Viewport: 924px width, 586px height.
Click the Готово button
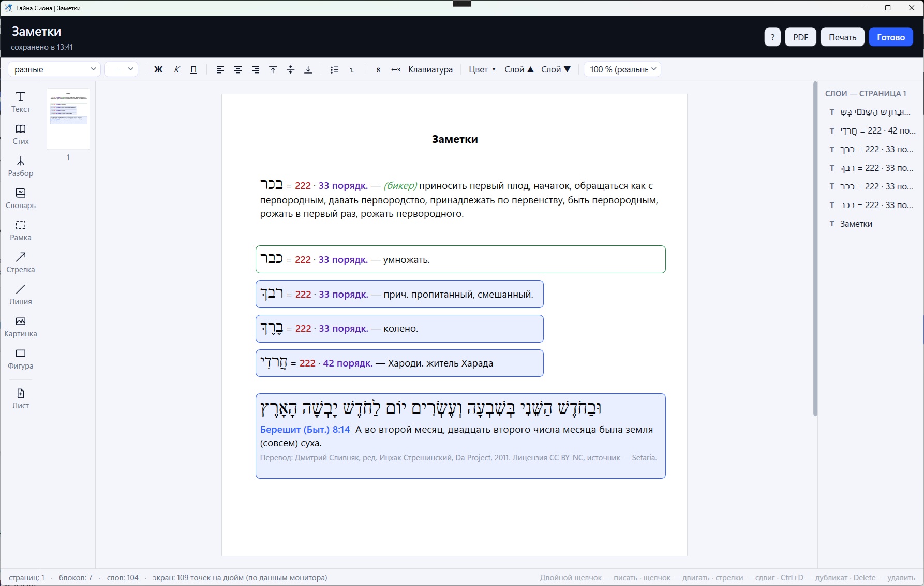890,37
